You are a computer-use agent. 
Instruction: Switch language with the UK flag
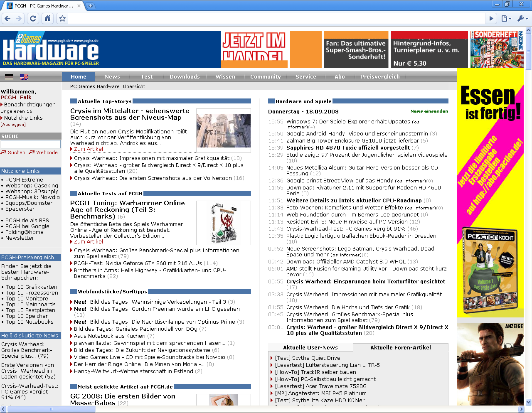coord(24,77)
